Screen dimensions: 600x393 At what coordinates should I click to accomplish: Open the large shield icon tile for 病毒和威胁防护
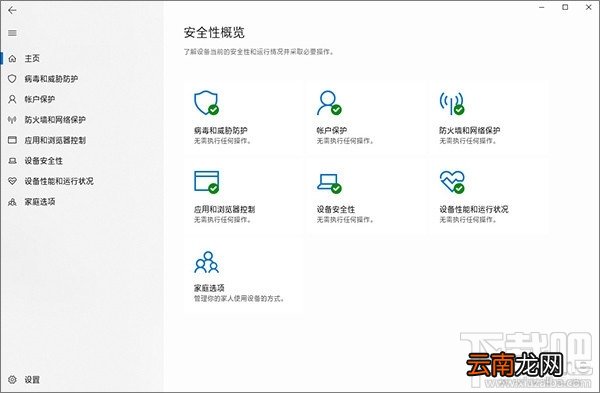pyautogui.click(x=206, y=103)
